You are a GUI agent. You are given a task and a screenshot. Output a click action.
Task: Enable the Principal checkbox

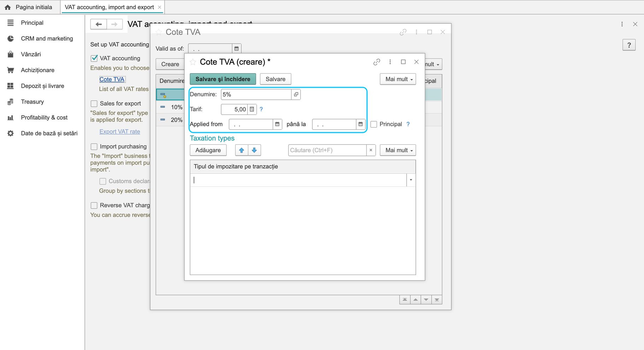374,124
